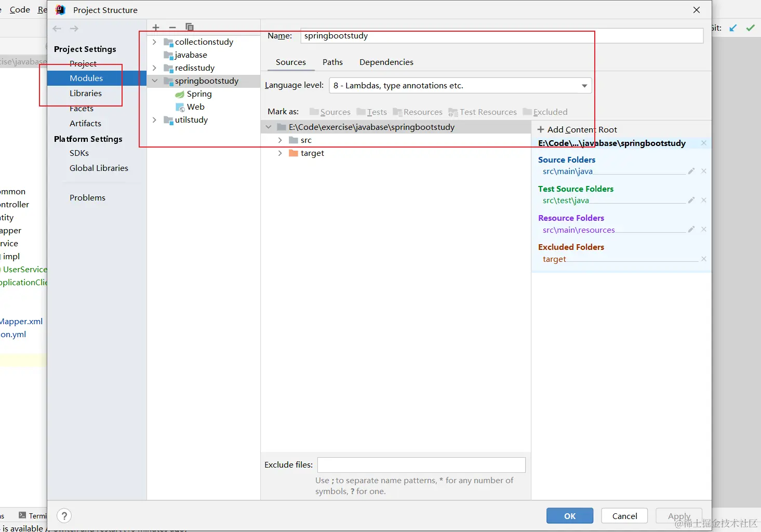This screenshot has height=532, width=761.
Task: Open the Problems section
Action: (x=87, y=198)
